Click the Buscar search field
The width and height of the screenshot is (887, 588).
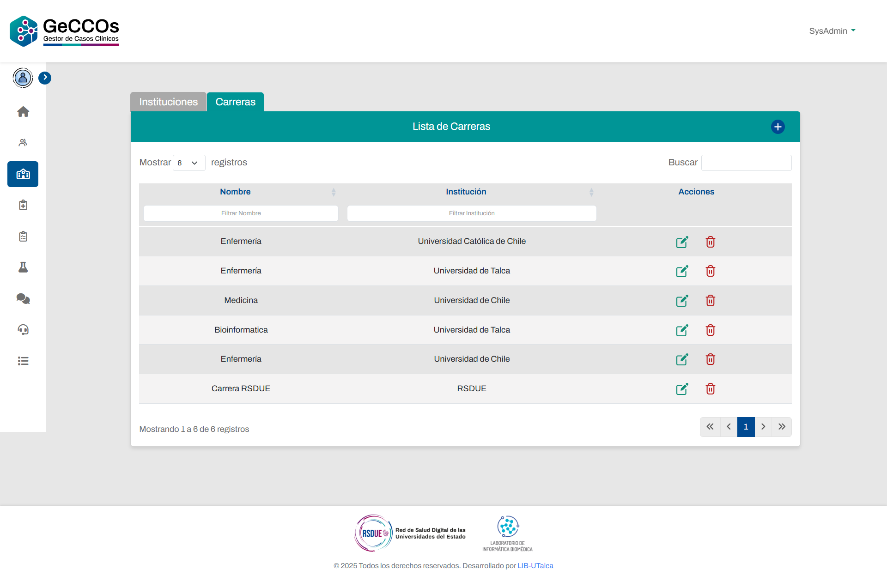click(746, 163)
